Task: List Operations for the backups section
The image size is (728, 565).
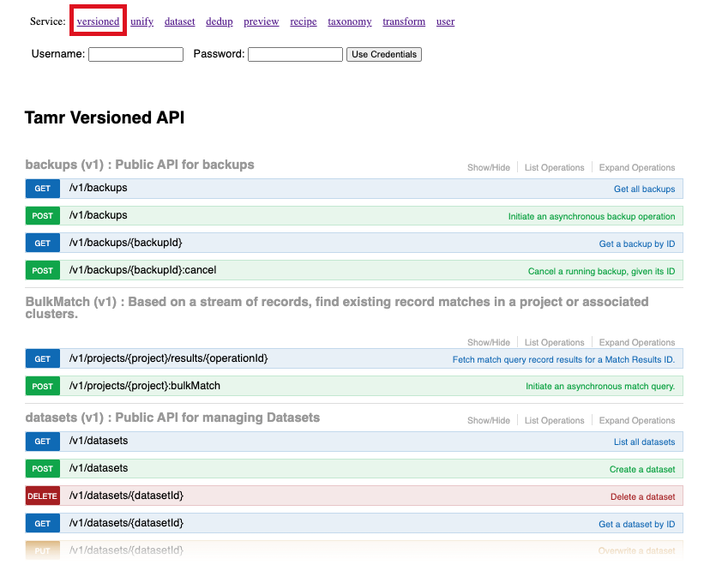Action: click(554, 167)
